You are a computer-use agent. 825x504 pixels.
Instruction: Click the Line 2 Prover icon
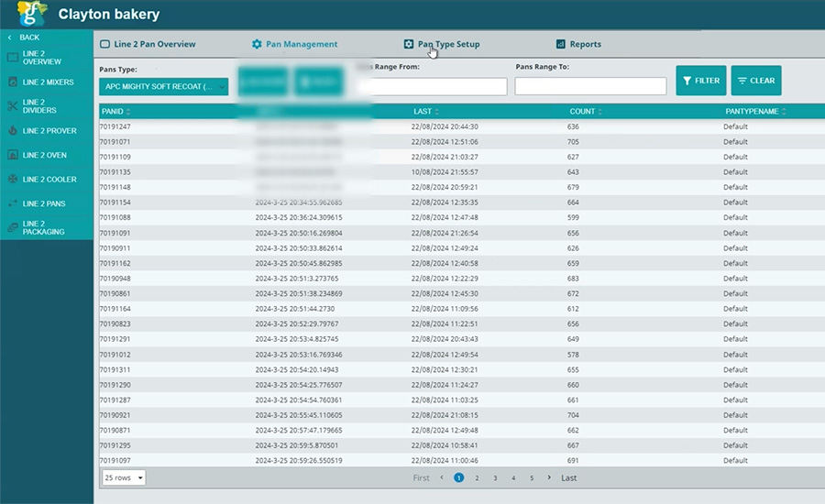pyautogui.click(x=13, y=131)
